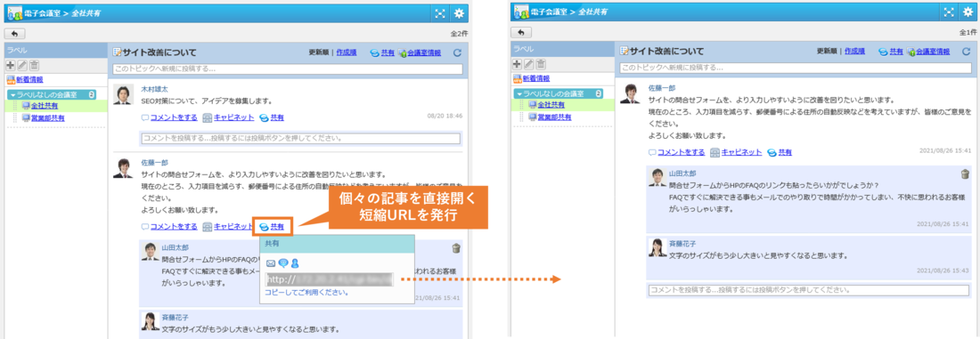Focus the bottom comment field in the right window

(809, 290)
